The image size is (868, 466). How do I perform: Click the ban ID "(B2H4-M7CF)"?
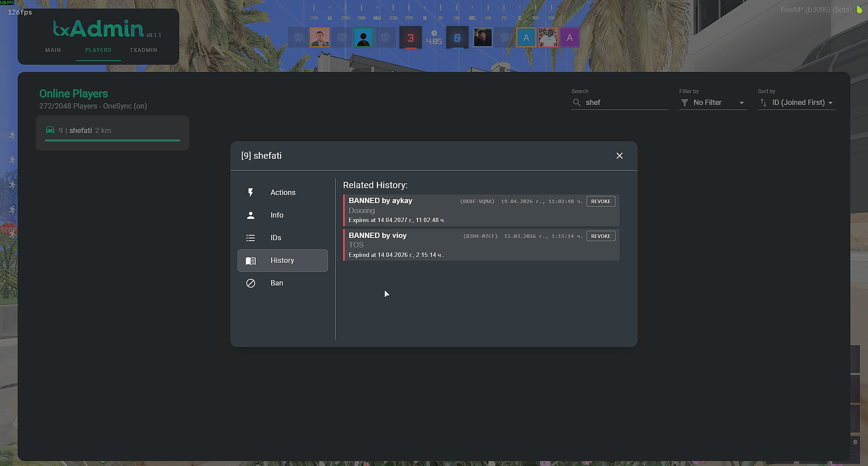point(480,236)
